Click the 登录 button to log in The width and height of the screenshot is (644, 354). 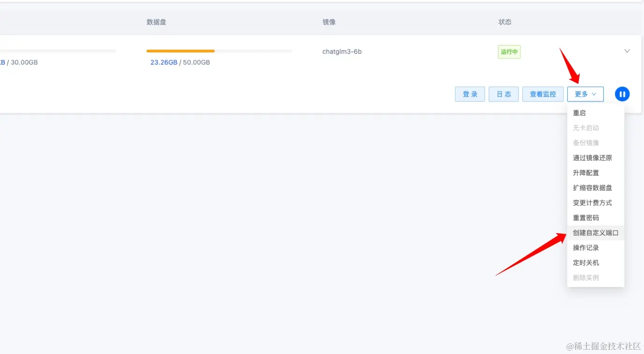pos(470,94)
